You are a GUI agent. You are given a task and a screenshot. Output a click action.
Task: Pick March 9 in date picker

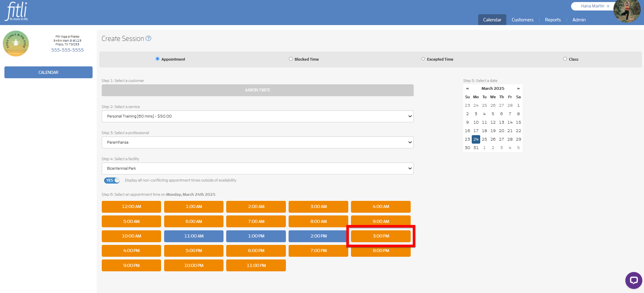click(x=467, y=122)
